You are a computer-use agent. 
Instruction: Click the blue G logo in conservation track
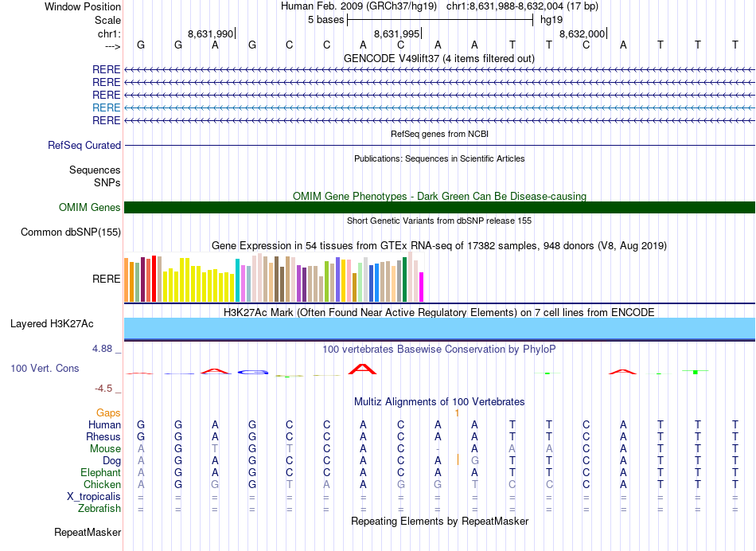pyautogui.click(x=252, y=372)
